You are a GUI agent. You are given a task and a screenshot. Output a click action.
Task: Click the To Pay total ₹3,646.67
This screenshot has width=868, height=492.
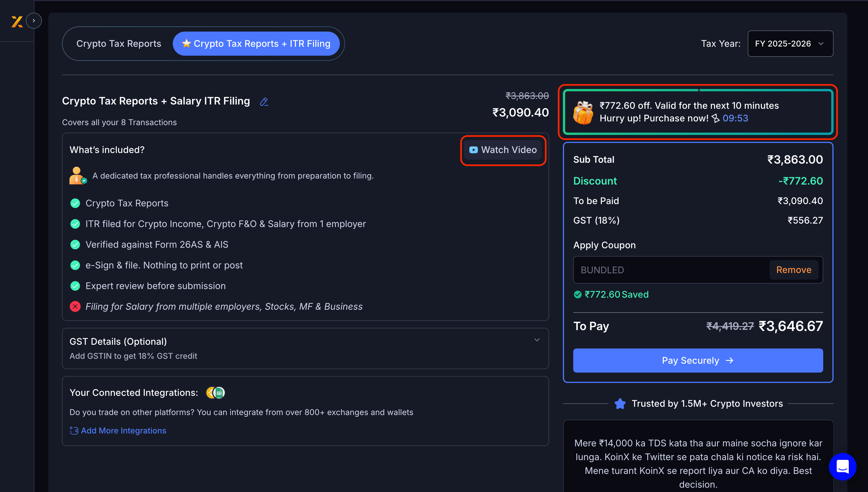click(790, 326)
